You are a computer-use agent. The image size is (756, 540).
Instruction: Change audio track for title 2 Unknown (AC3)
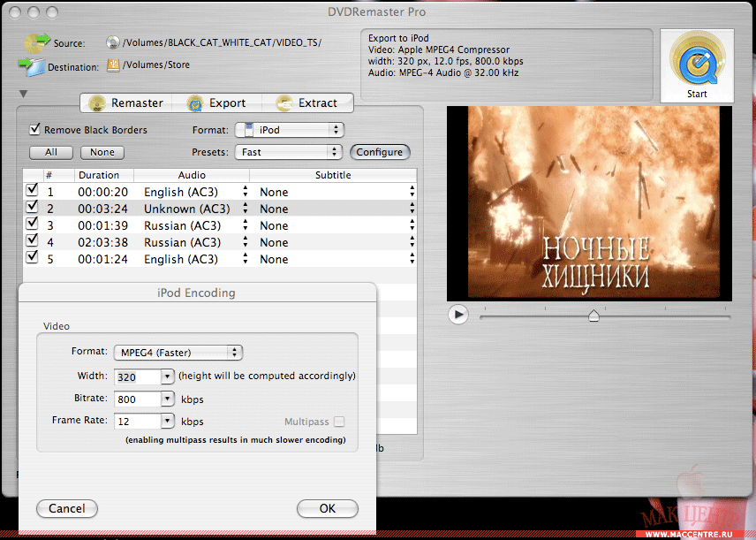[x=246, y=209]
